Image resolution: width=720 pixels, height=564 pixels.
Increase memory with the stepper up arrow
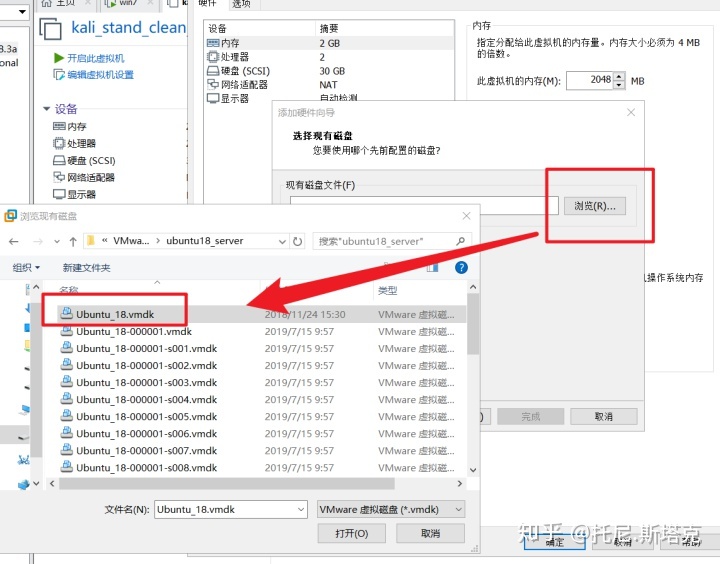click(x=619, y=76)
